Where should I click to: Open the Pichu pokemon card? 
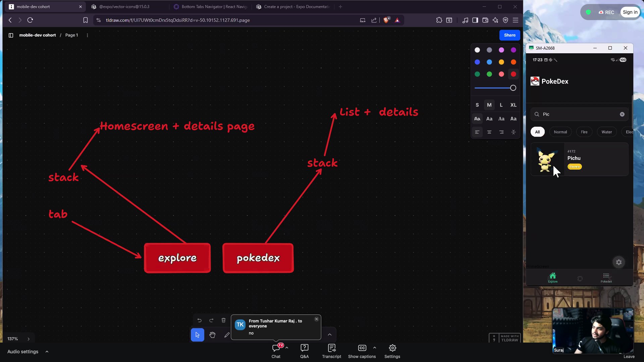click(x=579, y=159)
